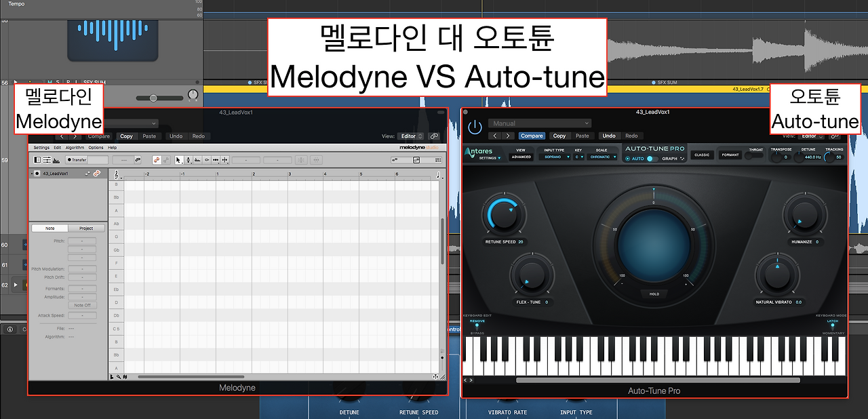Image resolution: width=868 pixels, height=419 pixels.
Task: Click Copy button in Auto-Tune window
Action: 559,136
